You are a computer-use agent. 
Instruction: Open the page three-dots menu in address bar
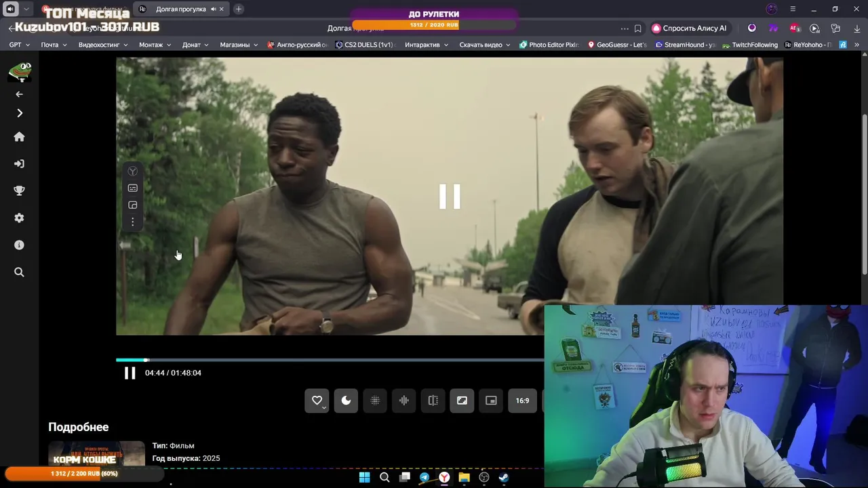[x=624, y=28]
